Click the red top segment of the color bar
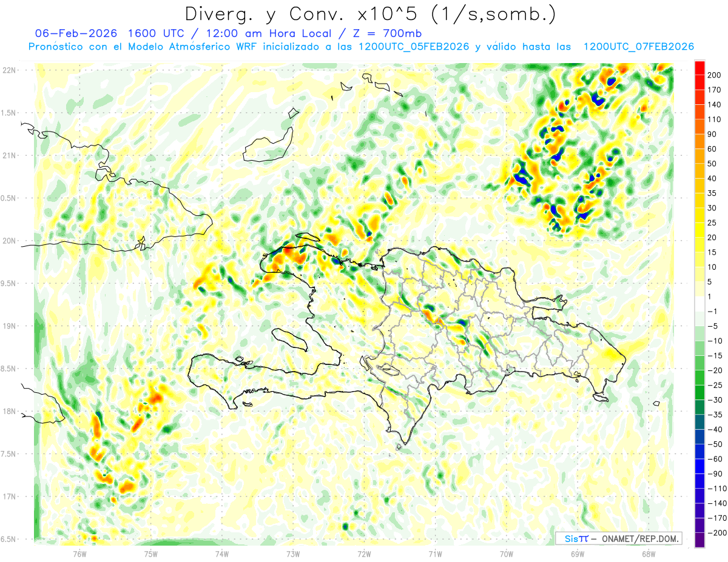 [x=699, y=67]
